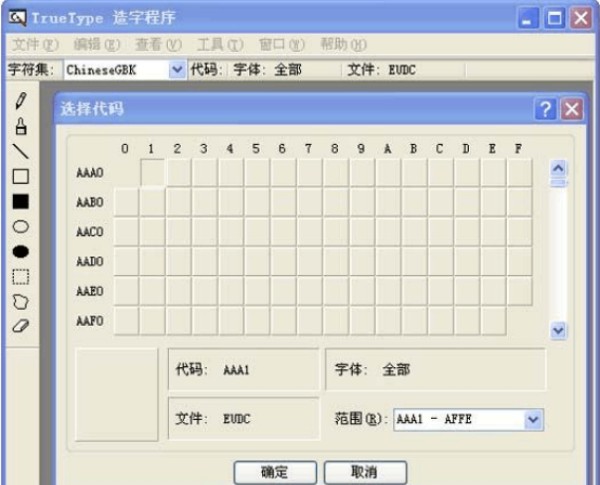
Task: Select the Freeform Selection tool
Action: [x=21, y=302]
